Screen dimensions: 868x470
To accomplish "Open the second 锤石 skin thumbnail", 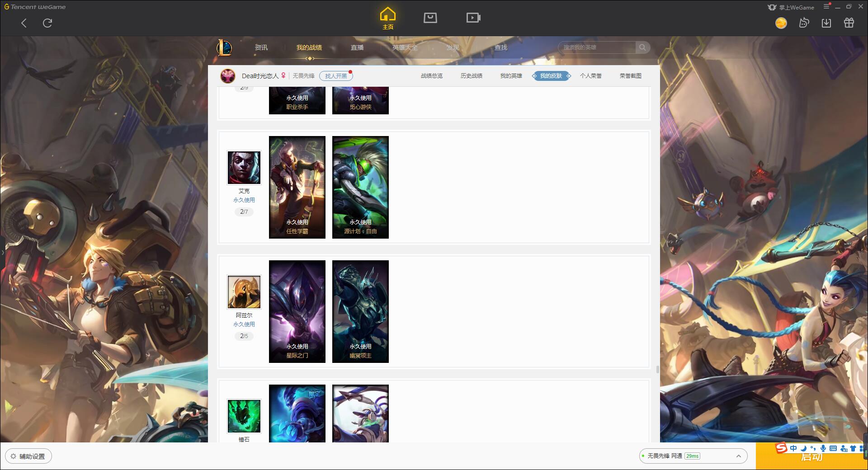I will 360,414.
